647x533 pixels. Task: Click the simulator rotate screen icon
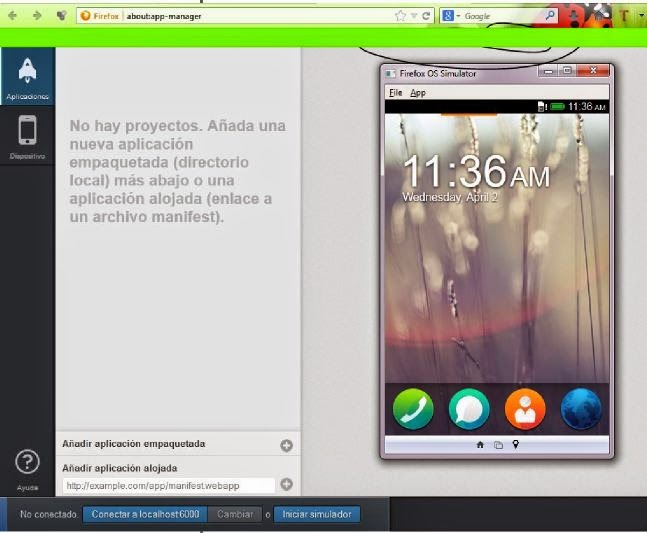[498, 445]
